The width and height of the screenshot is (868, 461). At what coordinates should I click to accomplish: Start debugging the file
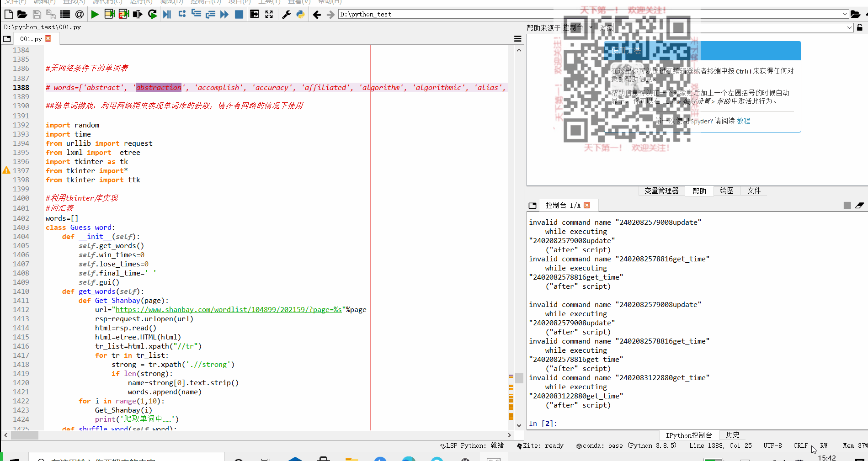pyautogui.click(x=167, y=14)
